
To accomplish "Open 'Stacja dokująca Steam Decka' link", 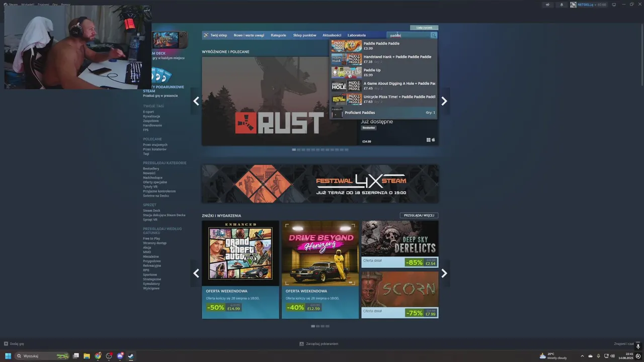I will [x=164, y=215].
